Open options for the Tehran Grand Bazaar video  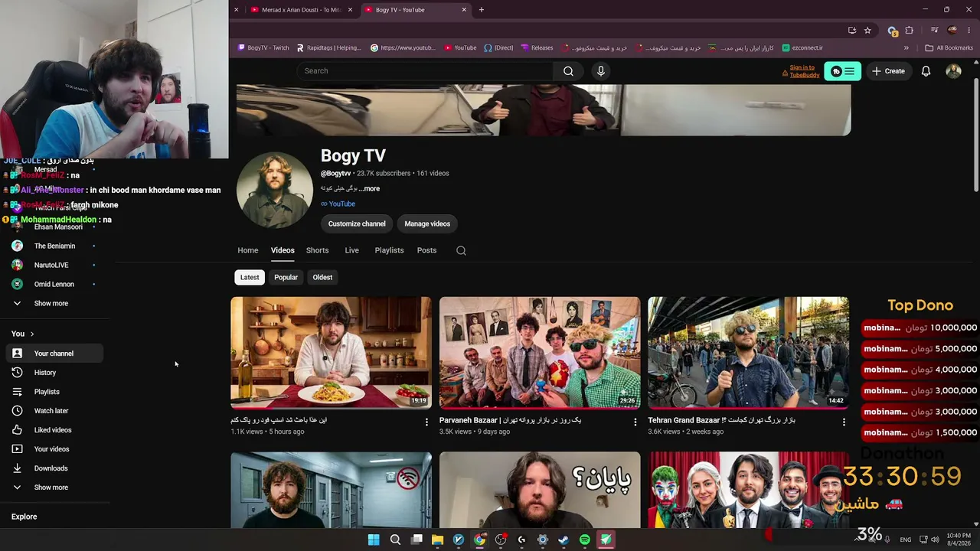[x=844, y=422]
